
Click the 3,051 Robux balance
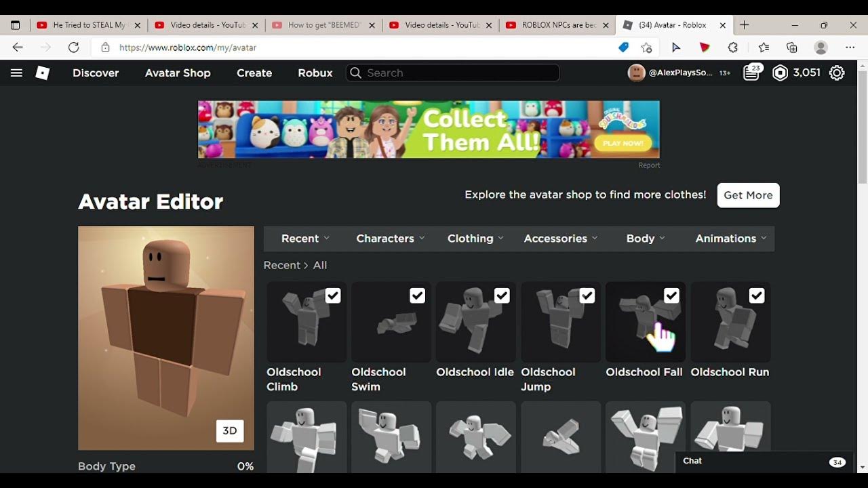click(807, 73)
